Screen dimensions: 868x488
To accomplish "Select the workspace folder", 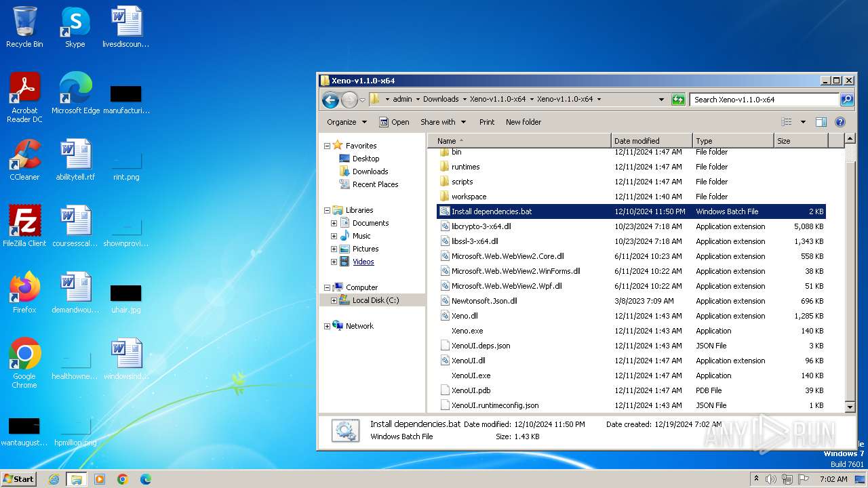I will 469,197.
